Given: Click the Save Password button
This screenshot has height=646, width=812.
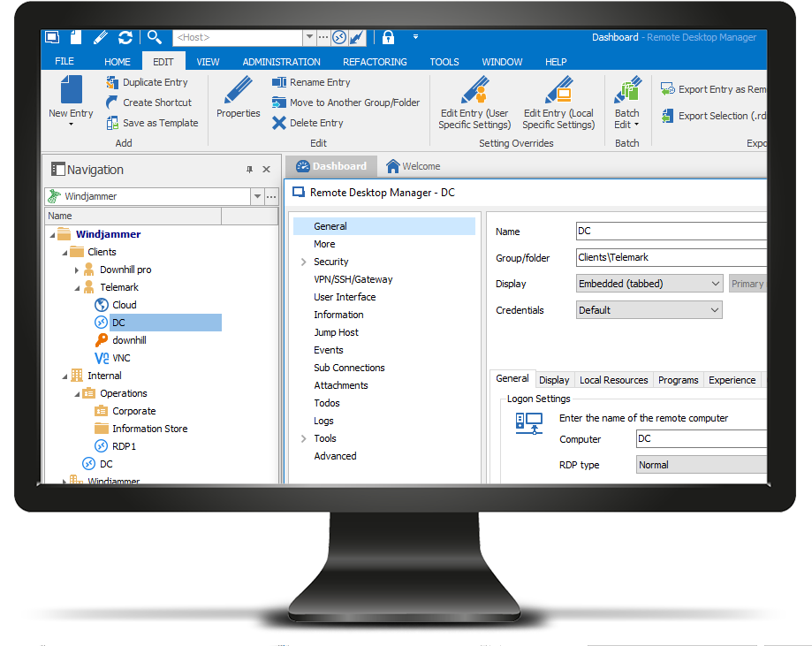Looking at the screenshot, I should 671,640.
